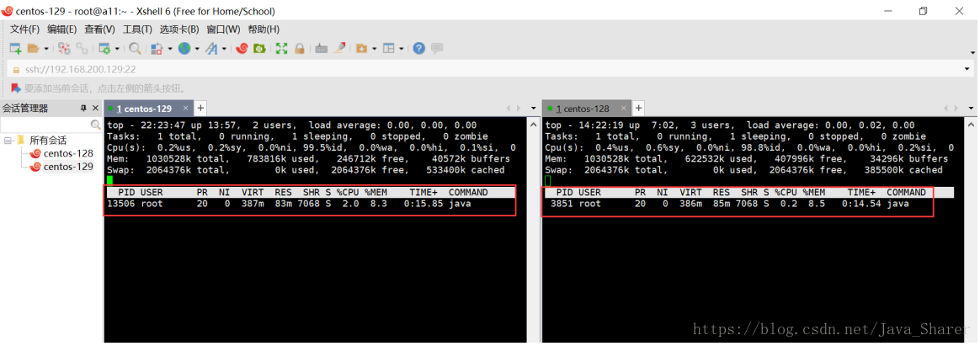This screenshot has height=346, width=980.
Task: Click the session manager search box
Action: click(45, 125)
